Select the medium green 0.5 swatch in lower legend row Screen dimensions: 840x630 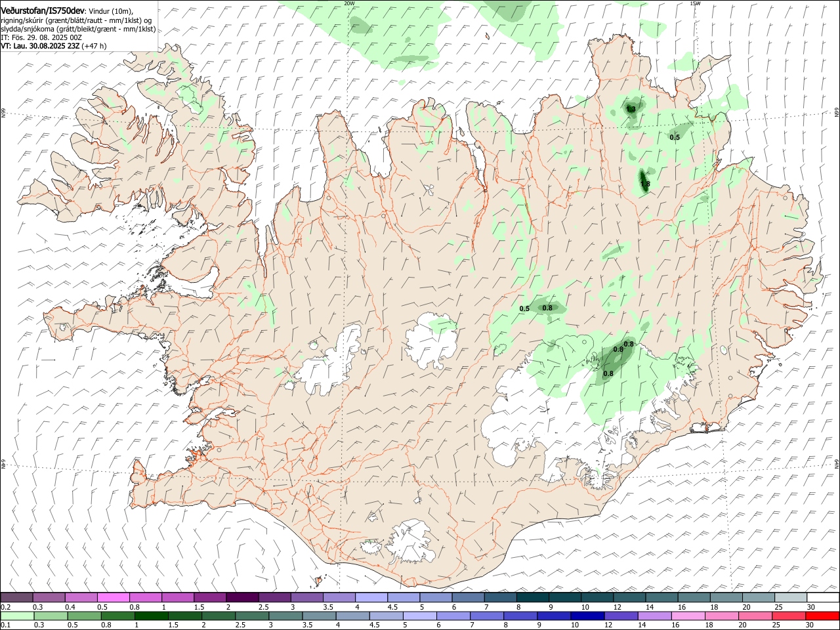pyautogui.click(x=84, y=616)
